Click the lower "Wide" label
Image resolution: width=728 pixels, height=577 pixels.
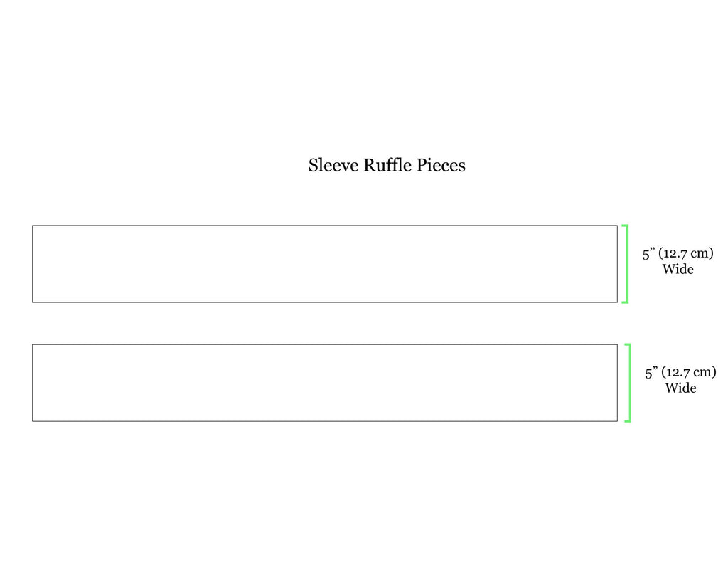680,388
